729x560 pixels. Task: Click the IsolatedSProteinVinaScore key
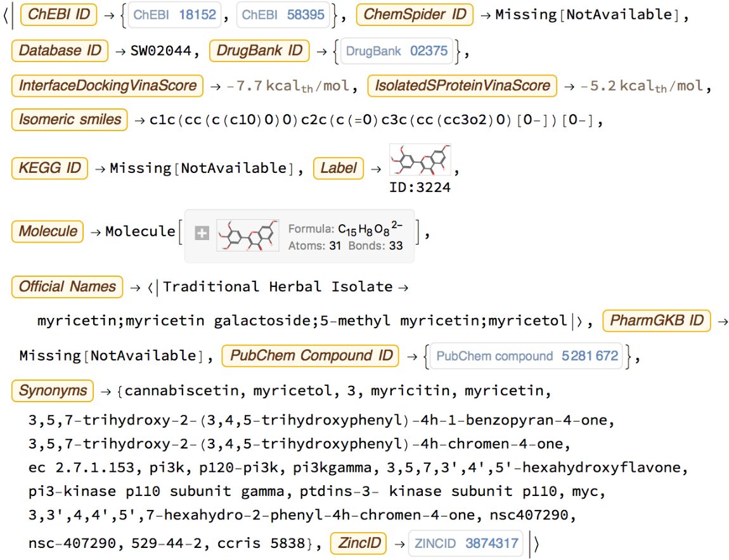click(462, 86)
